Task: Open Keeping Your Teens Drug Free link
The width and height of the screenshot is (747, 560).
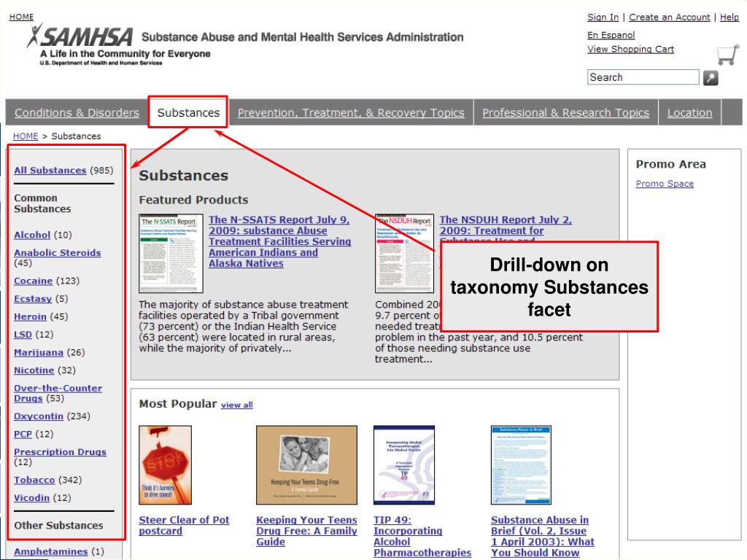Action: 306,531
